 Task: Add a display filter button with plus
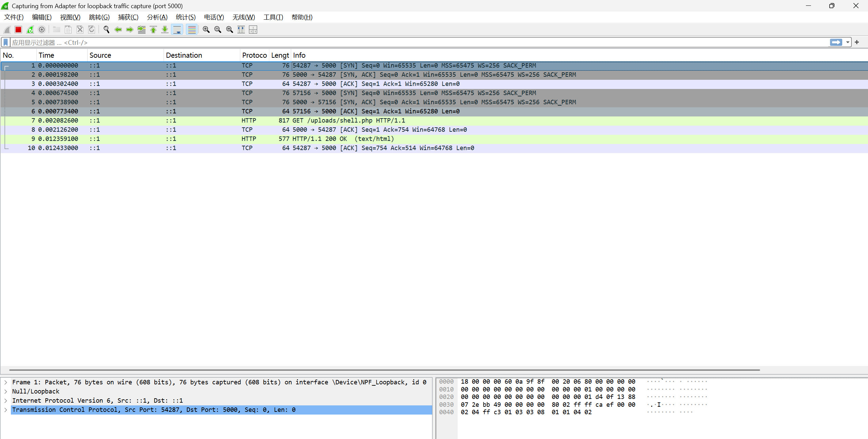pos(857,42)
